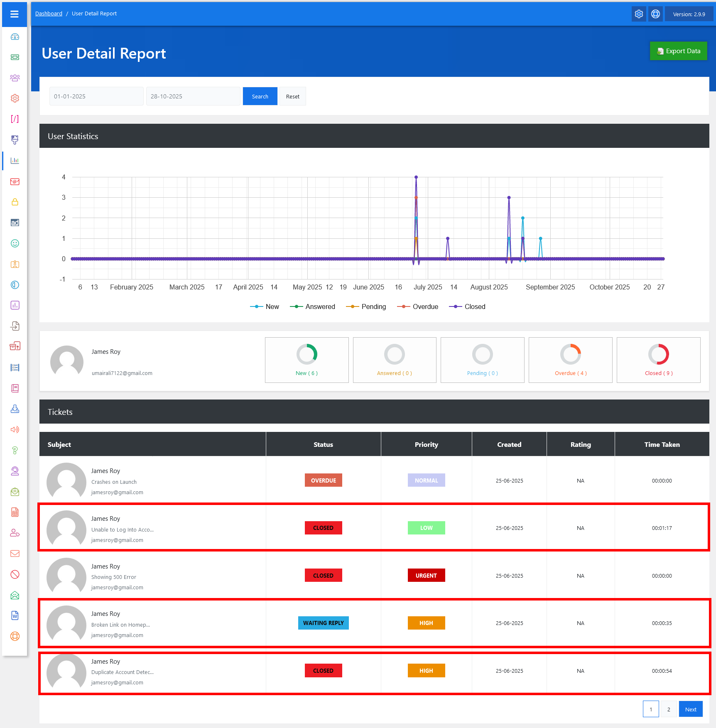Open the bar chart reports sidebar icon

pyautogui.click(x=15, y=160)
